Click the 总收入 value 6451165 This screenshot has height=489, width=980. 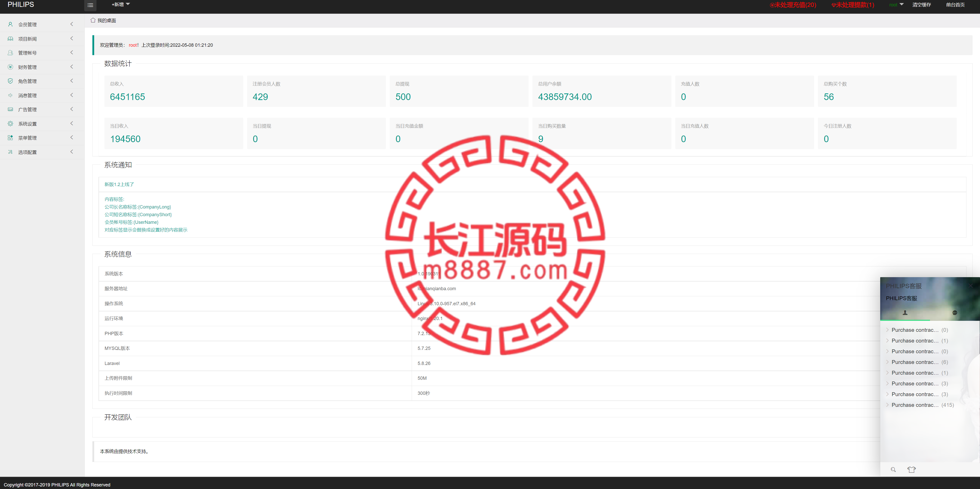point(127,97)
